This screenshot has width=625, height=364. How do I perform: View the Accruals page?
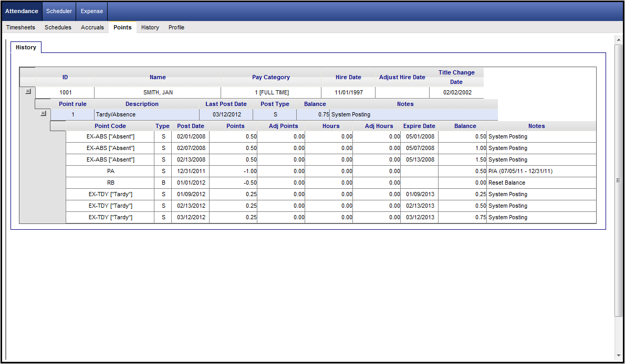pos(92,27)
